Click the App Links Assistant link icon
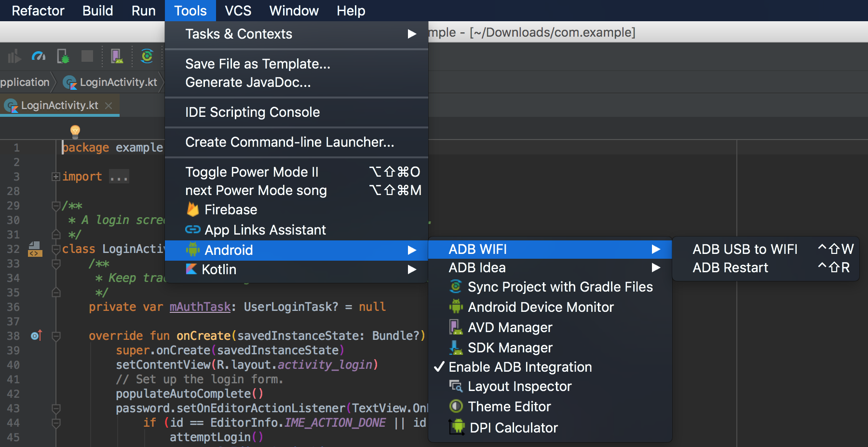 192,229
